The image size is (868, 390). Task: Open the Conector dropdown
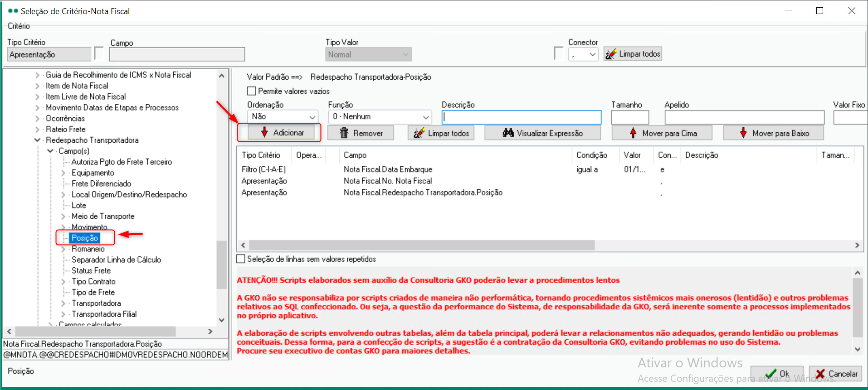592,54
